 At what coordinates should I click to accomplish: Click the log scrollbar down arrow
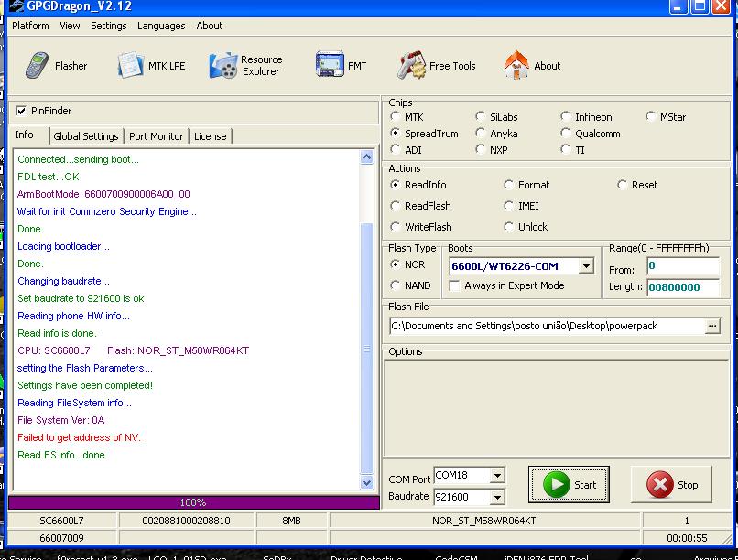coord(366,482)
